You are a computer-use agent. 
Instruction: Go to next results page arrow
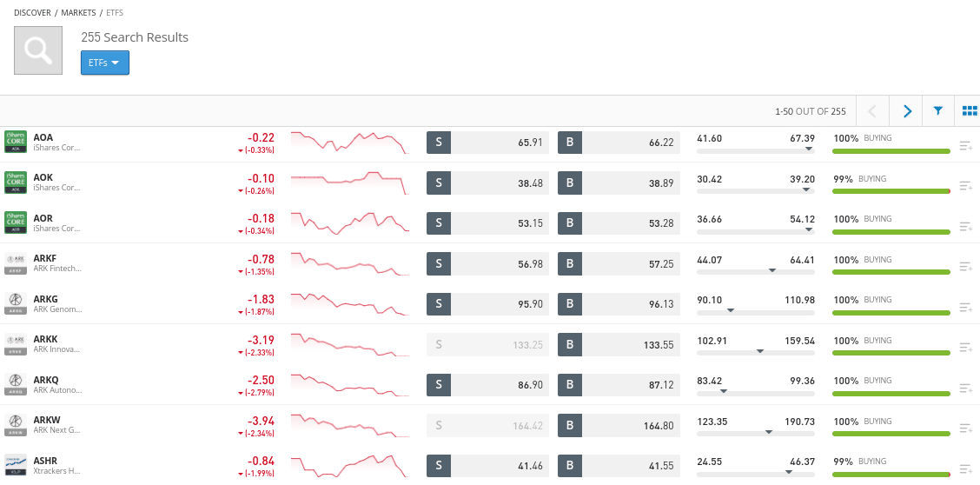pos(907,111)
